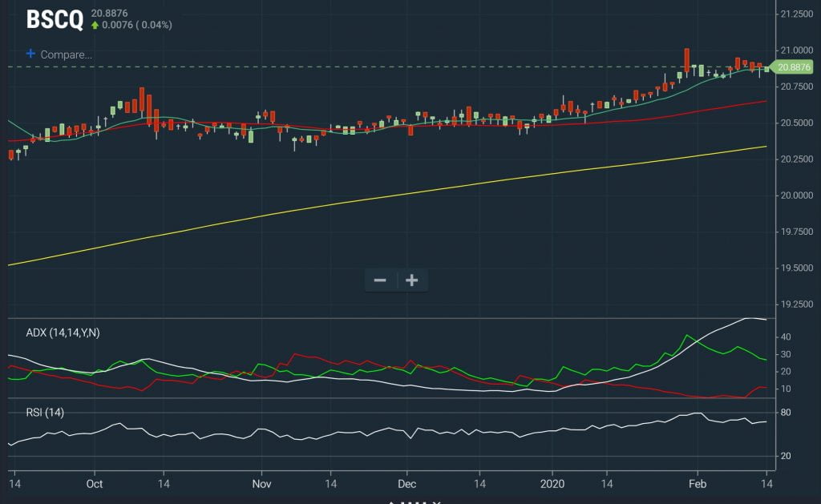Click the blue plus icon beside Compare
This screenshot has width=821, height=504.
[30, 54]
